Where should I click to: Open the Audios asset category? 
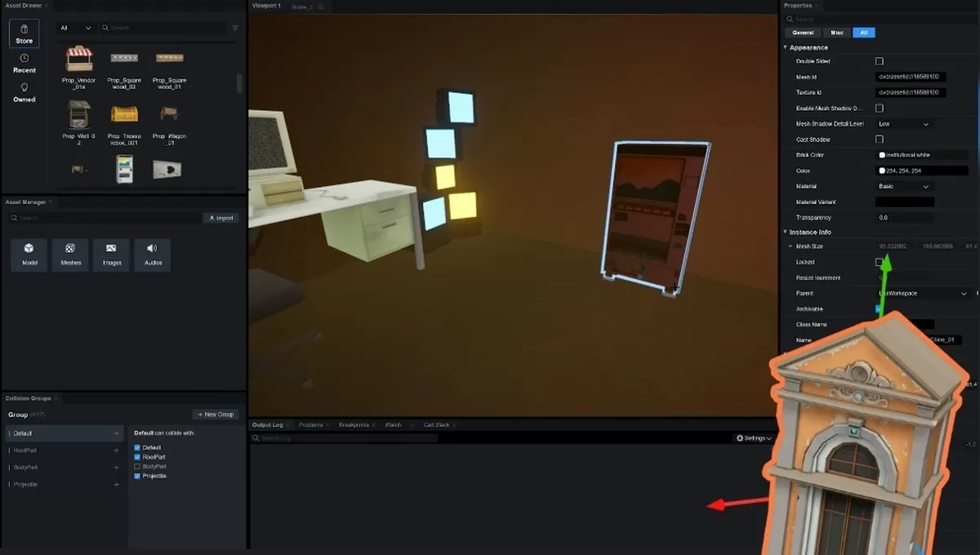(152, 254)
